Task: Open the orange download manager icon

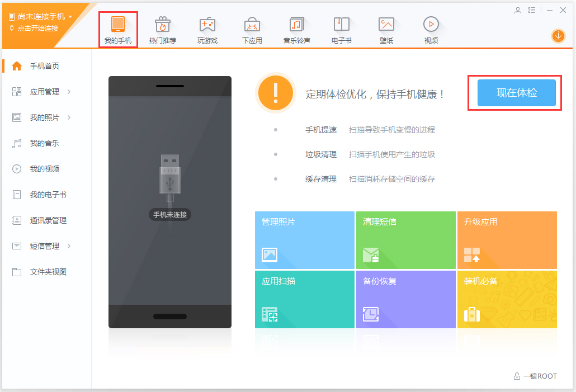Action: tap(558, 36)
